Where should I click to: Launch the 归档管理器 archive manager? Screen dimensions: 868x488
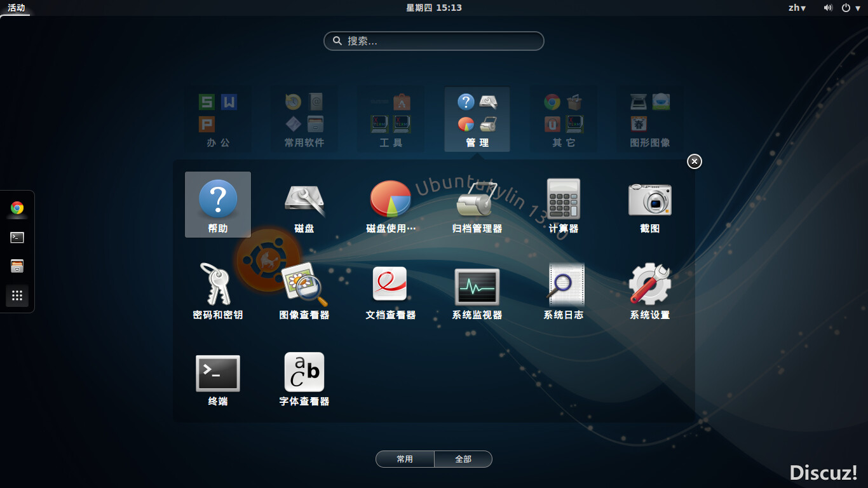(x=477, y=203)
